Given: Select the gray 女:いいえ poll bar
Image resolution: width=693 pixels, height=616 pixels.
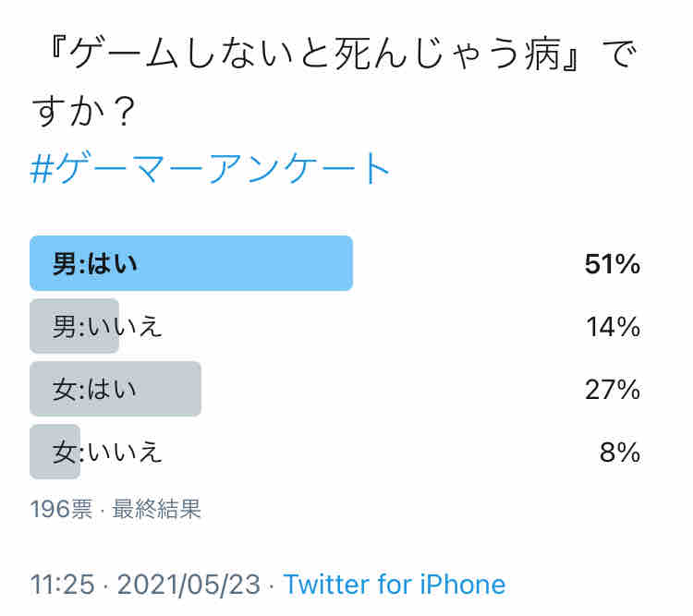Looking at the screenshot, I should 55,452.
